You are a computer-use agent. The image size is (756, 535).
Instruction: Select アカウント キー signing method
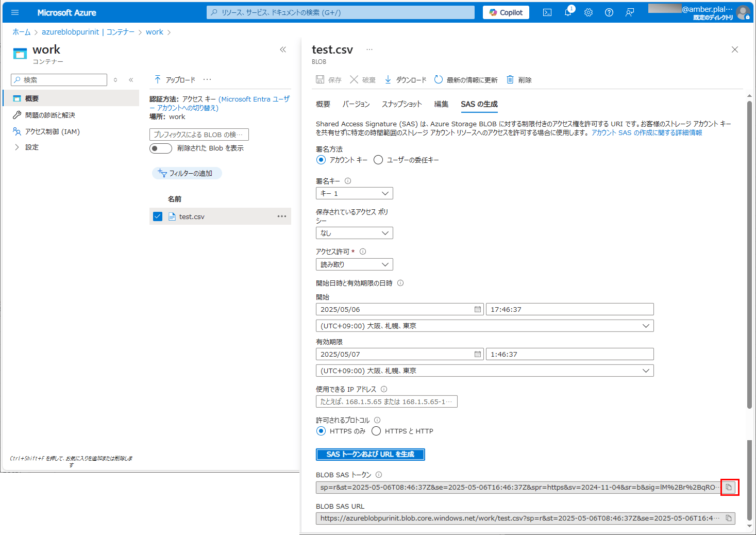(321, 160)
